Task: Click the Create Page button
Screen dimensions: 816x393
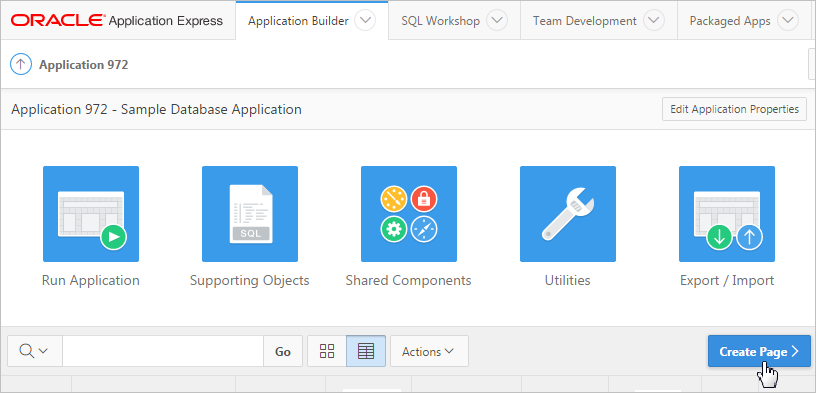Action: [759, 351]
